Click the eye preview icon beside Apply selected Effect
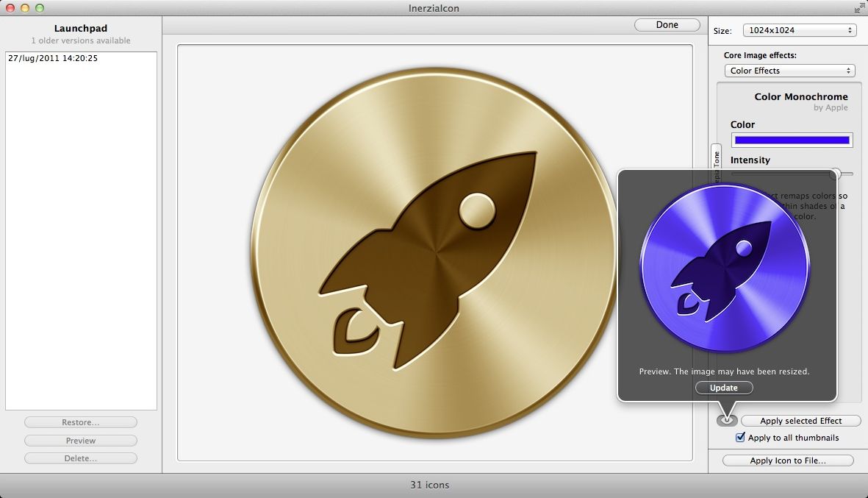Image resolution: width=868 pixels, height=498 pixels. [x=727, y=421]
